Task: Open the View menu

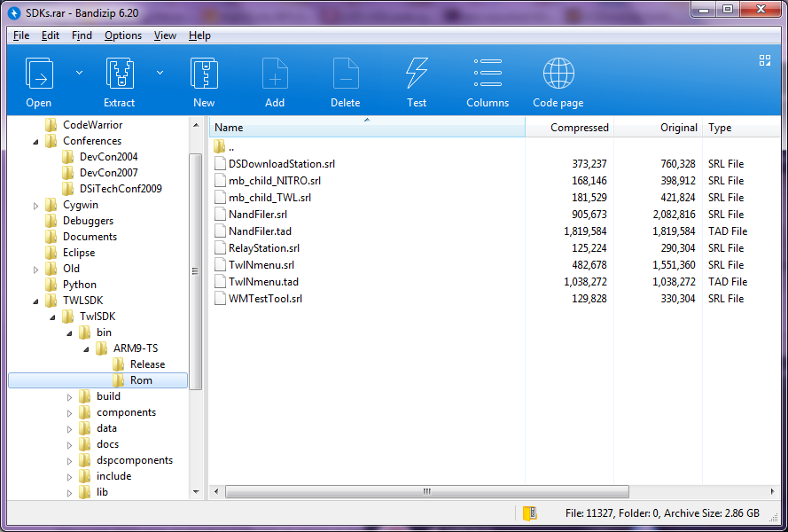Action: 165,35
